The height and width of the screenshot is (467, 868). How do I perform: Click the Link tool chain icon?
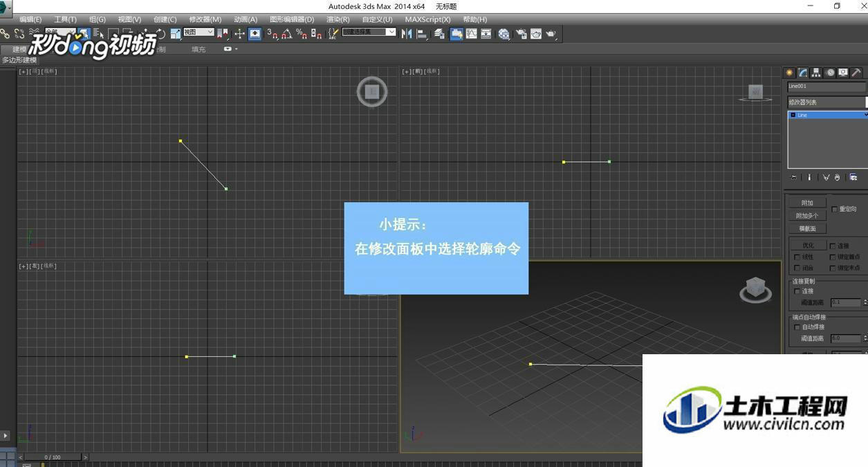tap(5, 33)
